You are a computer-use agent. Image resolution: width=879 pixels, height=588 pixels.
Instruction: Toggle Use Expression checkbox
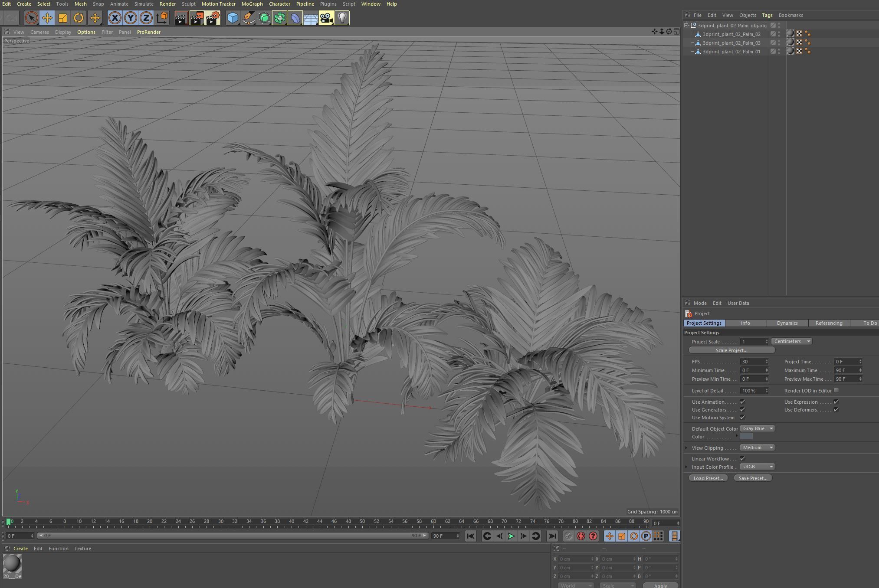[x=836, y=402]
